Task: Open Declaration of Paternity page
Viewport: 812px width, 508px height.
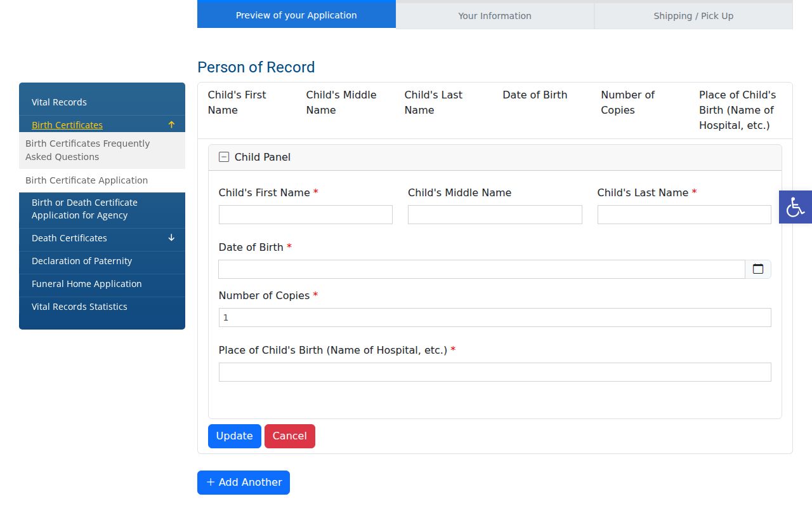Action: (82, 261)
